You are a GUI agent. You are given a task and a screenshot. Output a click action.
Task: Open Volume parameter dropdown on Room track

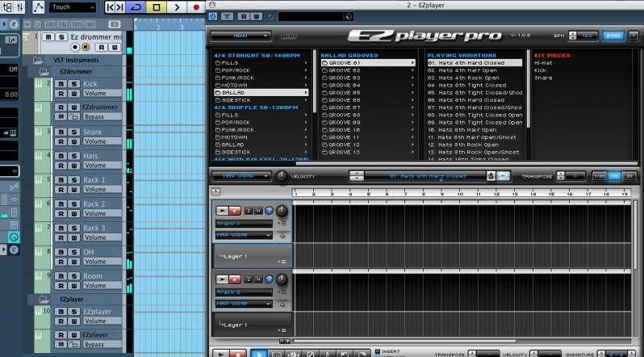pyautogui.click(x=102, y=285)
